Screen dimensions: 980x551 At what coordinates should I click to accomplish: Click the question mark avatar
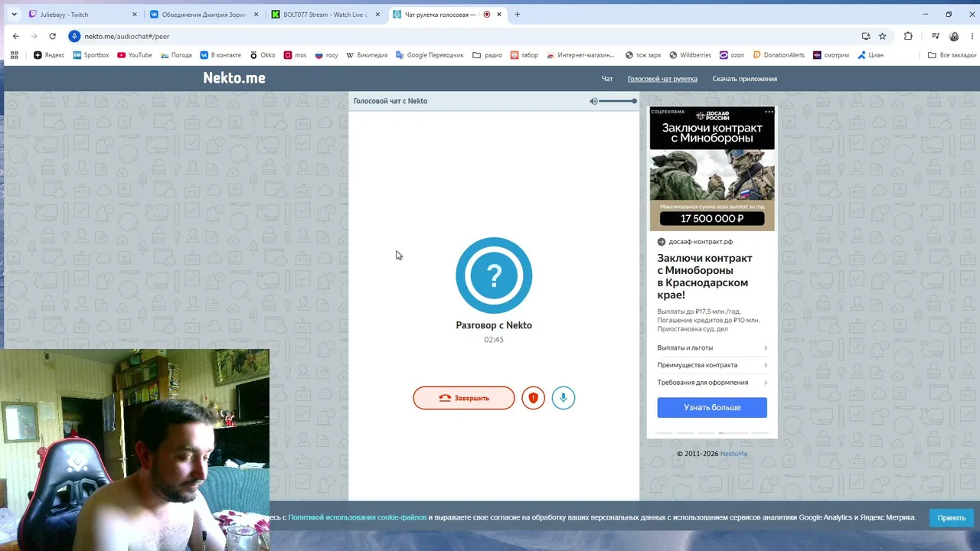point(494,275)
